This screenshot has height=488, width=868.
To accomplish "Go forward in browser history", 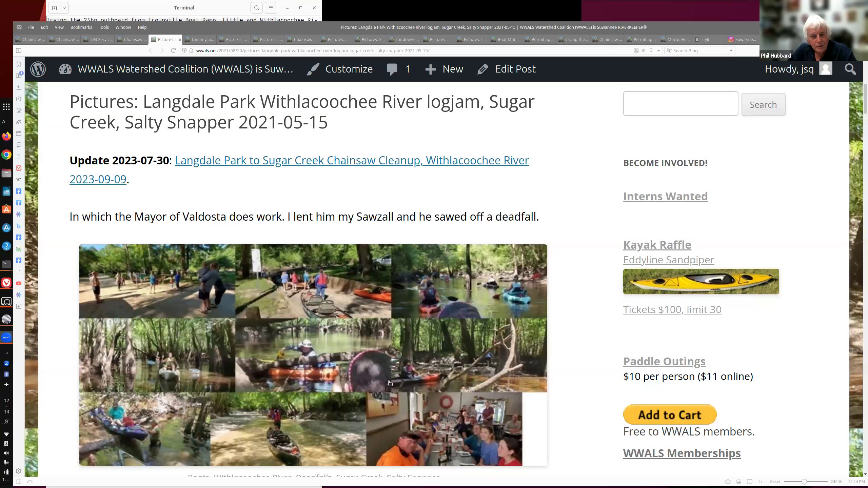I will click(x=162, y=50).
